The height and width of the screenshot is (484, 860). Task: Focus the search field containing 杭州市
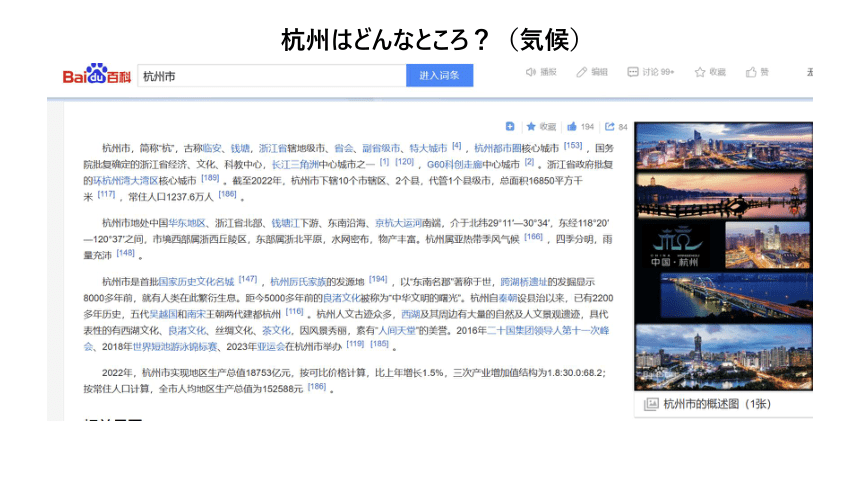coord(272,76)
